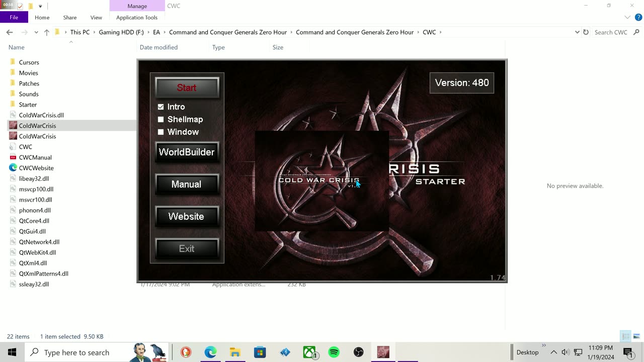This screenshot has height=362, width=644.
Task: Open DuckDuckGo browser on taskbar
Action: pos(186,352)
